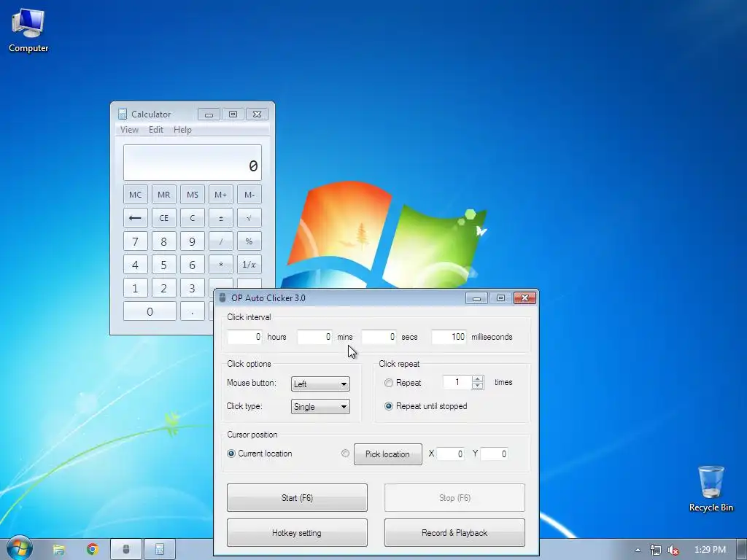This screenshot has width=747, height=560.
Task: Minimize the OP Auto Clicker window
Action: [476, 298]
